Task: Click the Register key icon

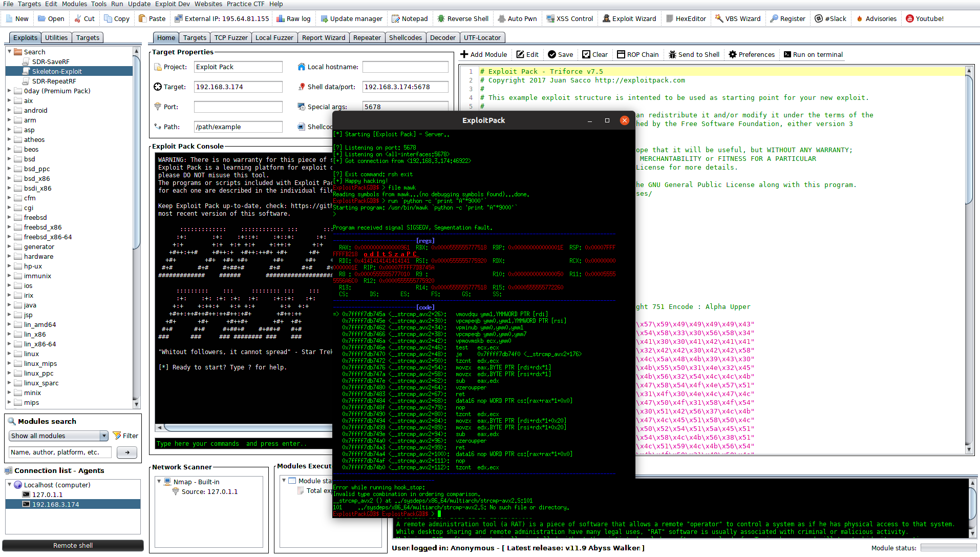Action: 774,18
